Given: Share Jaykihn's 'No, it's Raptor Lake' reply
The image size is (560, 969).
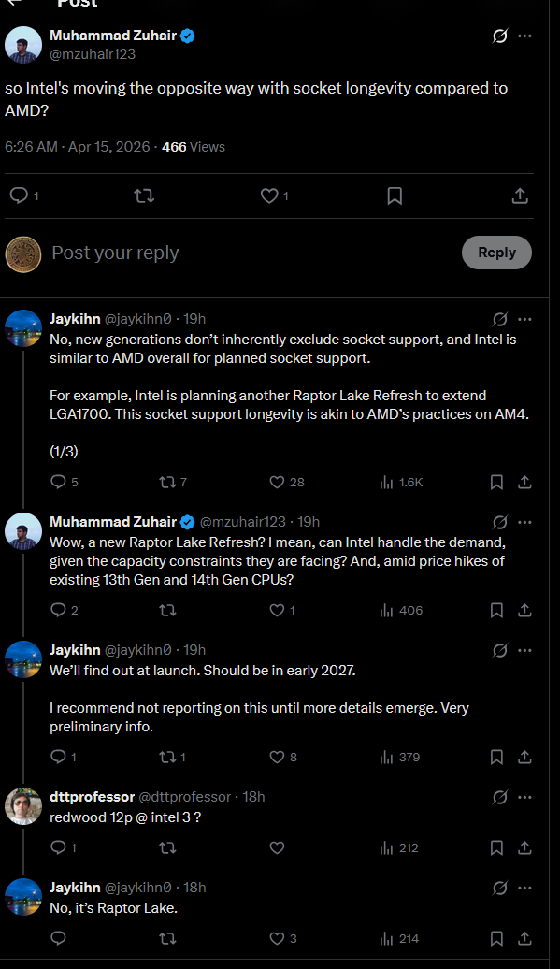Looking at the screenshot, I should coord(524,938).
